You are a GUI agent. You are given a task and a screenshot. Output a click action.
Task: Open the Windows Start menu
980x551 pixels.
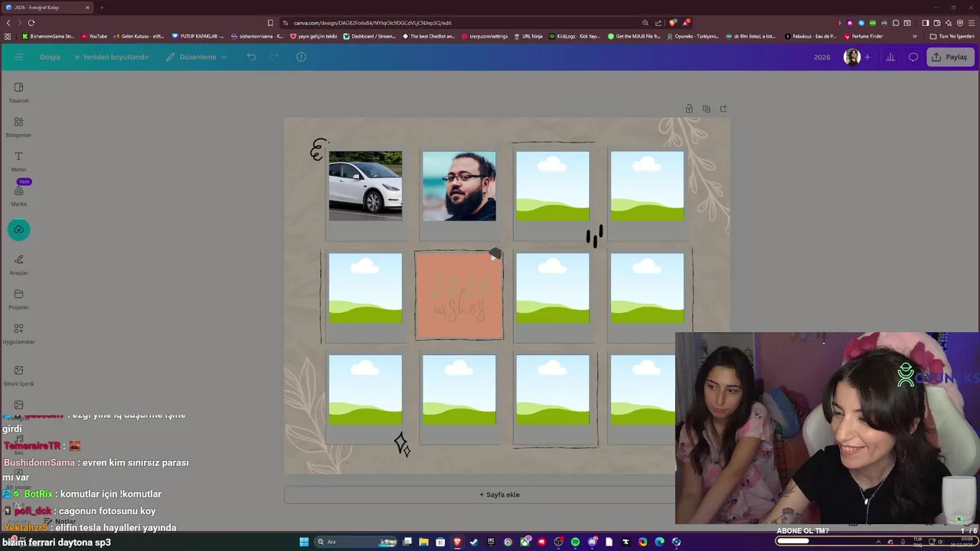point(304,542)
